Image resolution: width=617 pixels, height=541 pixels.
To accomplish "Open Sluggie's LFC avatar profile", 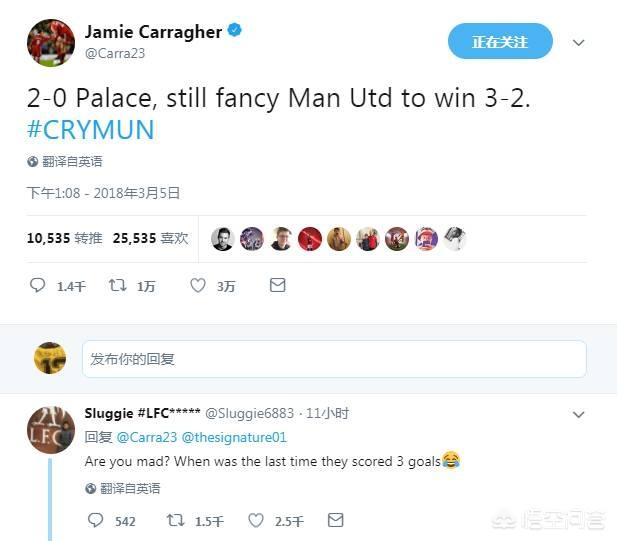I will (51, 430).
